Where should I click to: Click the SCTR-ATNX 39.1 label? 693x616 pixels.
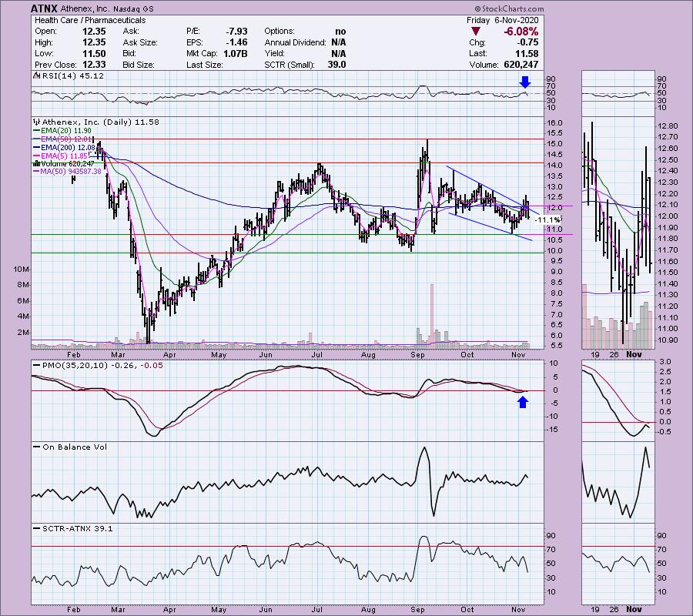tap(77, 528)
